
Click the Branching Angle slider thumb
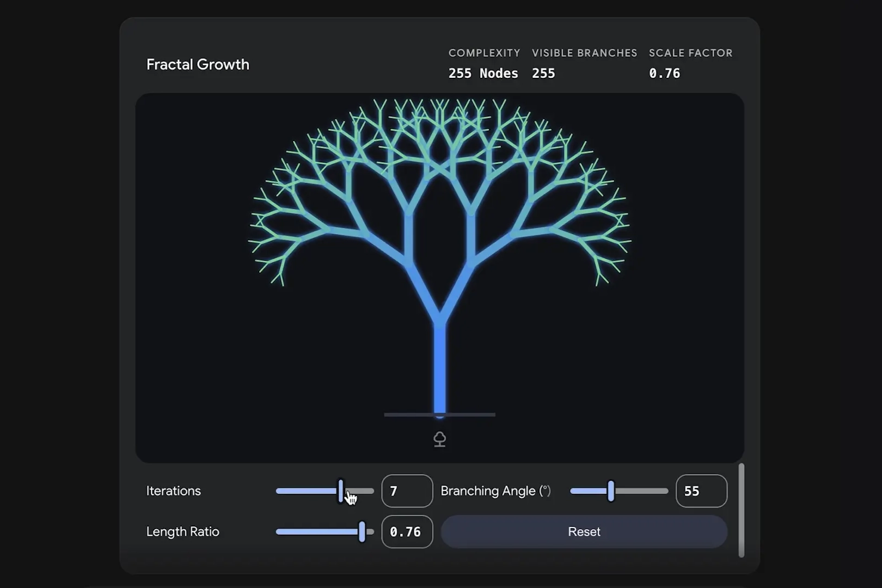click(x=611, y=491)
